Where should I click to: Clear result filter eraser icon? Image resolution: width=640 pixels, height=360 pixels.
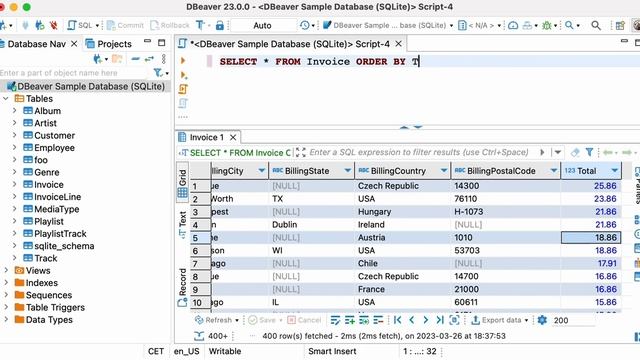[575, 152]
